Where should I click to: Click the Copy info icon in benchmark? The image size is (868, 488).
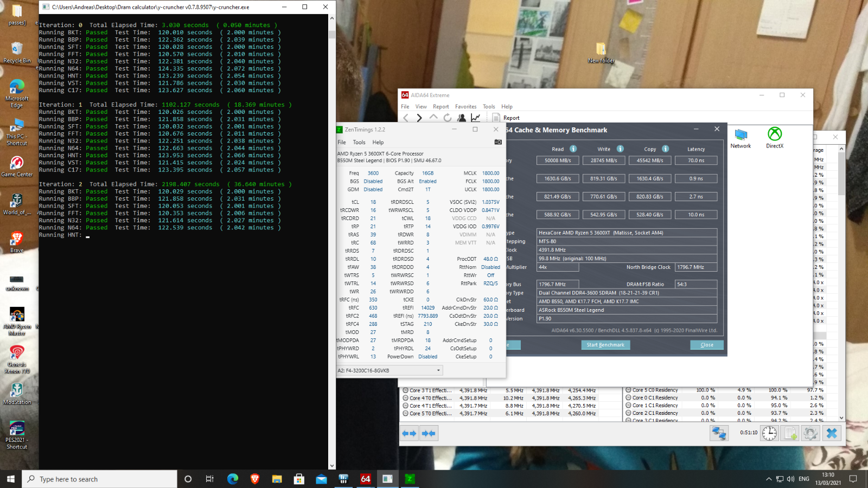click(665, 149)
